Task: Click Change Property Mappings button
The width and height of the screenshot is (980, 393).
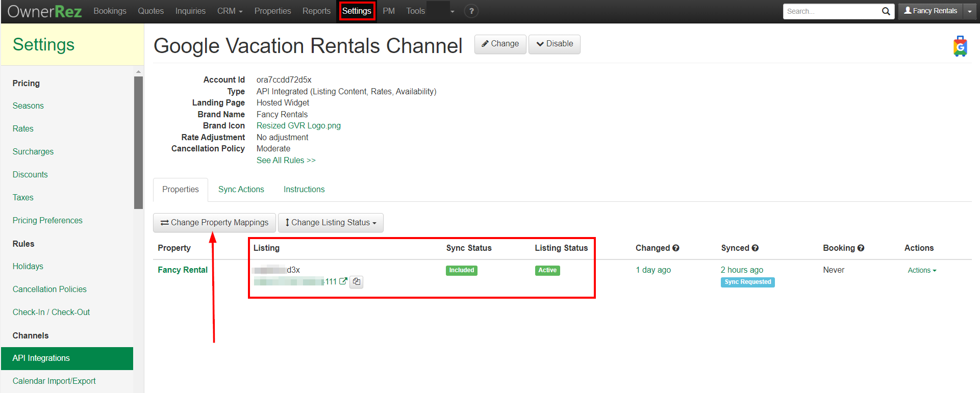Action: coord(214,223)
